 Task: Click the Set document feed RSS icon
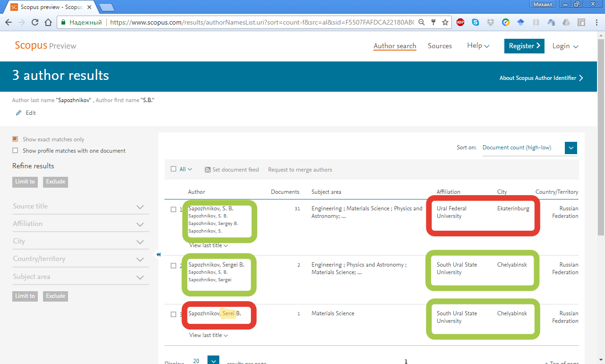[x=207, y=170]
